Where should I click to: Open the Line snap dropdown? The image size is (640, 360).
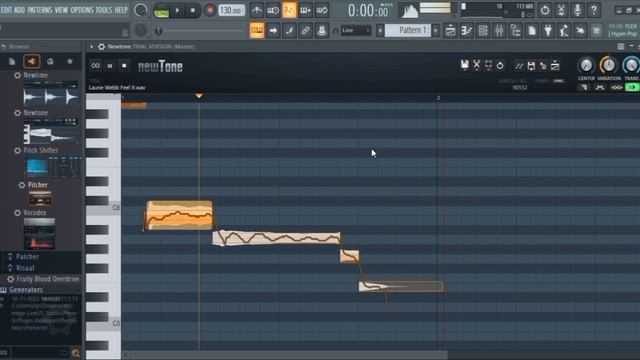coord(356,30)
